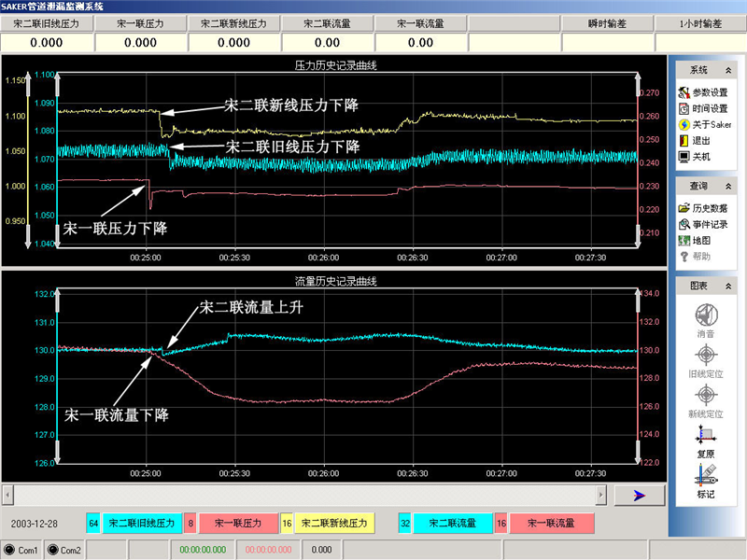Image resolution: width=747 pixels, height=560 pixels.
Task: Click 退出 to exit the system
Action: coord(700,140)
